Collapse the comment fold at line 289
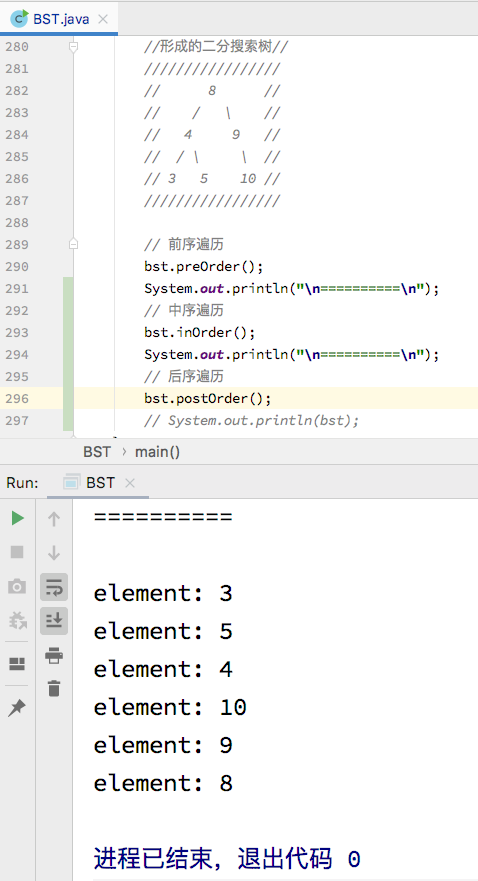 73,244
